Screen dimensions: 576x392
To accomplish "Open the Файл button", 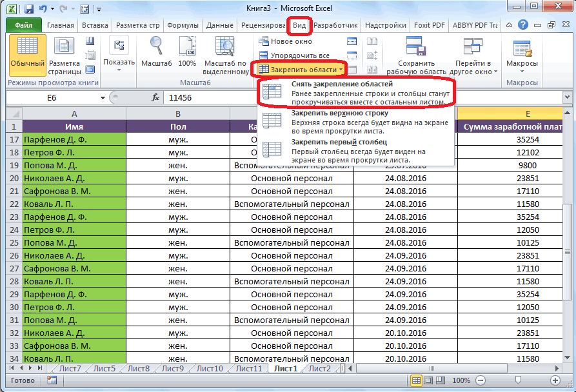I will [23, 26].
